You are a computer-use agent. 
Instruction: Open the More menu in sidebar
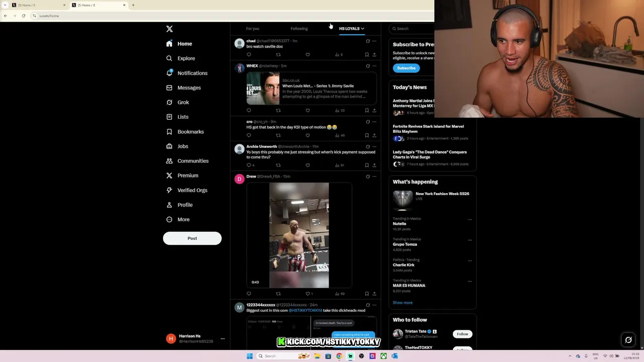click(178, 219)
